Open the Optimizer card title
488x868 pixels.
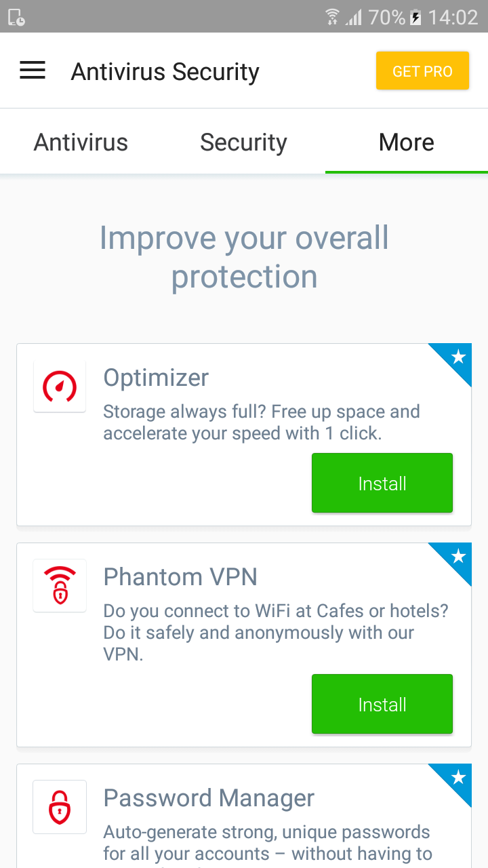156,378
